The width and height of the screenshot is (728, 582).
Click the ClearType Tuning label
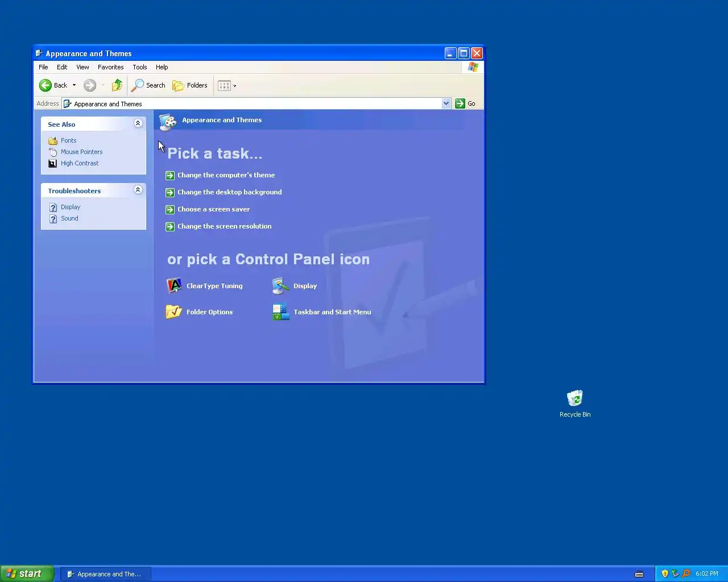214,286
